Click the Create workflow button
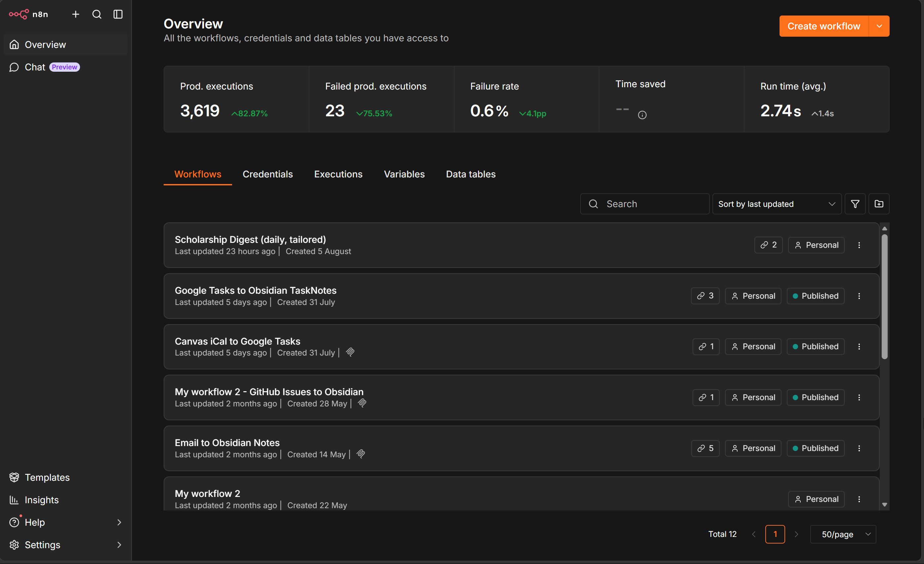This screenshot has width=924, height=564. (x=824, y=26)
